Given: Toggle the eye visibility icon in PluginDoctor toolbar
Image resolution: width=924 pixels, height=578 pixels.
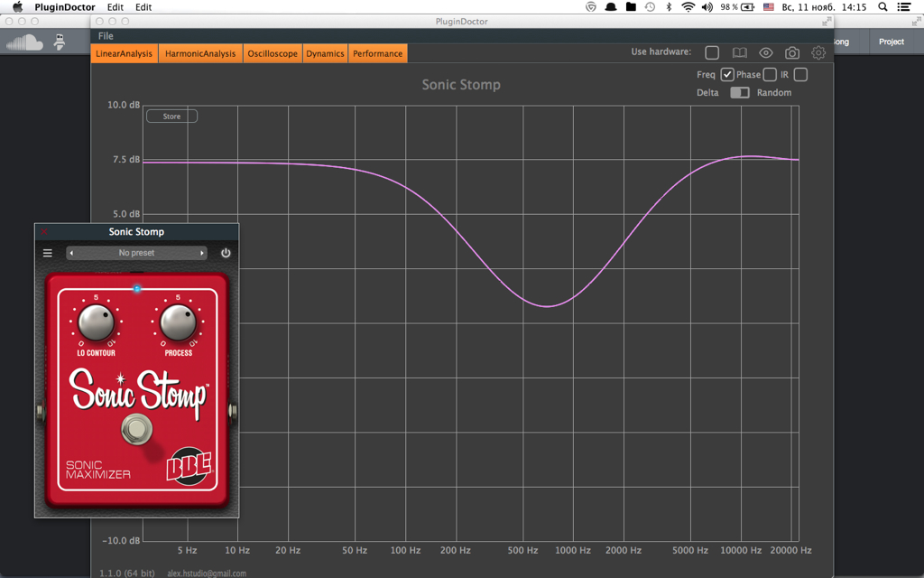Looking at the screenshot, I should (765, 52).
